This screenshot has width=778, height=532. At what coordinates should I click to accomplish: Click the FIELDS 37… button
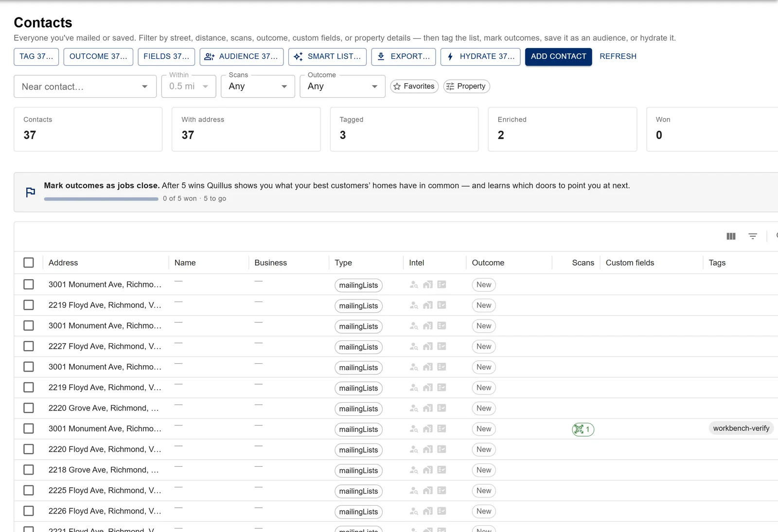coord(166,56)
